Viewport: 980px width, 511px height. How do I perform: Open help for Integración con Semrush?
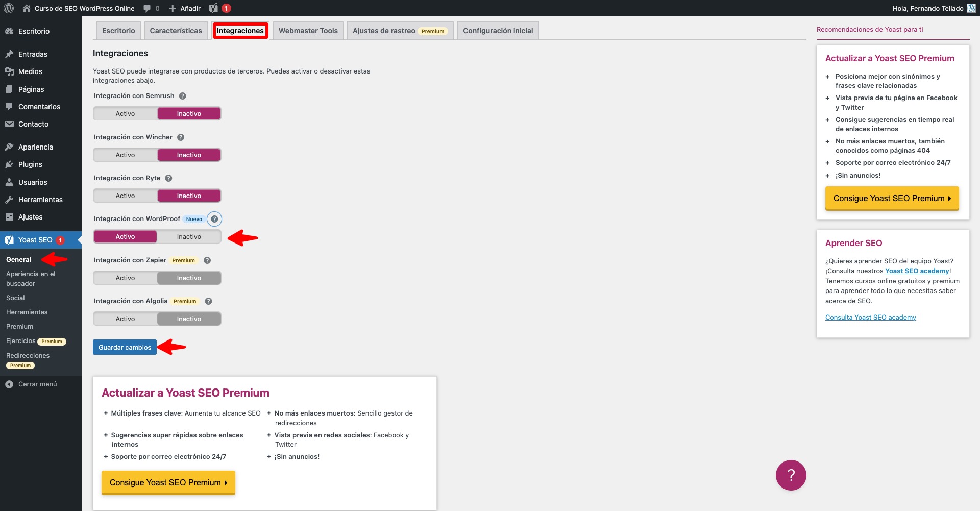coord(183,96)
